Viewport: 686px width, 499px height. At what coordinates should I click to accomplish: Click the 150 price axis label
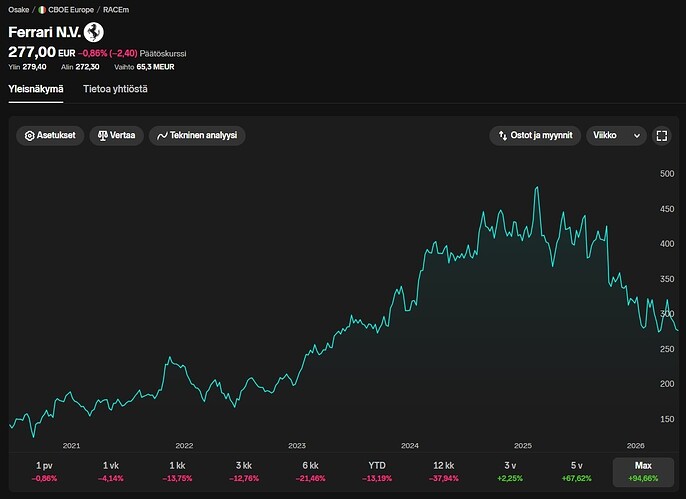pyautogui.click(x=667, y=419)
